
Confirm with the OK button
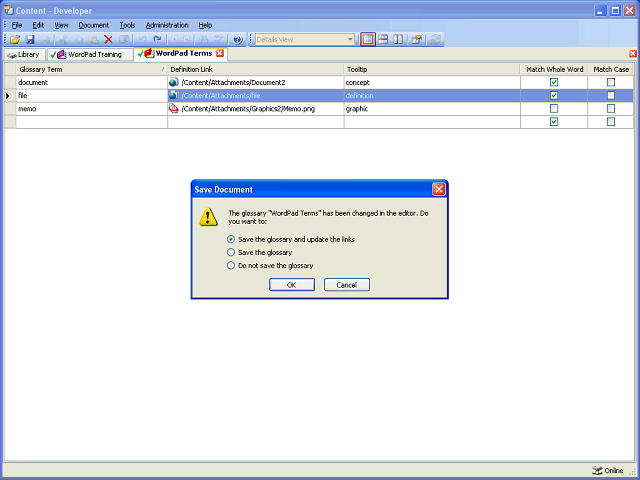tap(291, 285)
